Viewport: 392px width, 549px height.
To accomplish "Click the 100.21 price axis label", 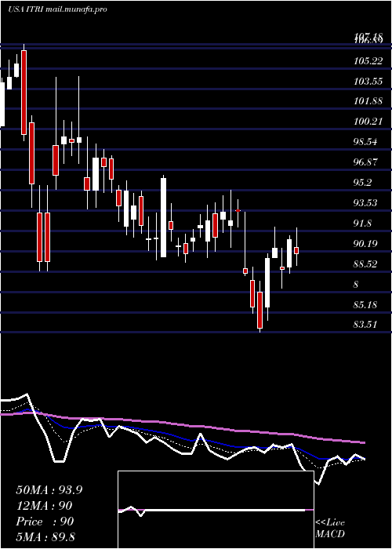I will [368, 122].
